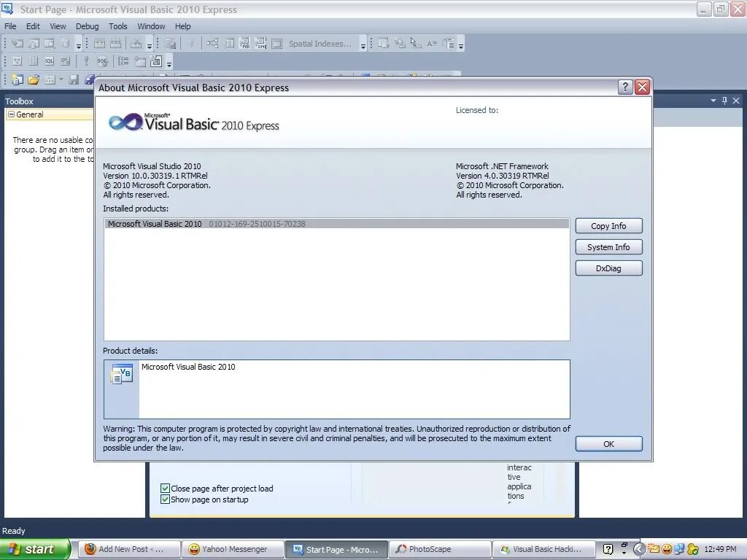Viewport: 747px width, 560px height.
Task: Click the Save floppy disk icon
Action: pos(74,79)
